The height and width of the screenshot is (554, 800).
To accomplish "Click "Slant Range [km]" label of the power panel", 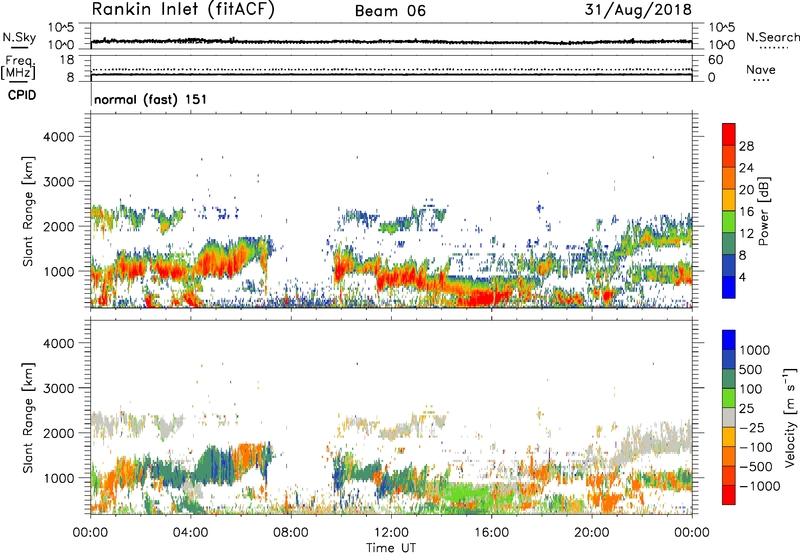I will 28,211.
